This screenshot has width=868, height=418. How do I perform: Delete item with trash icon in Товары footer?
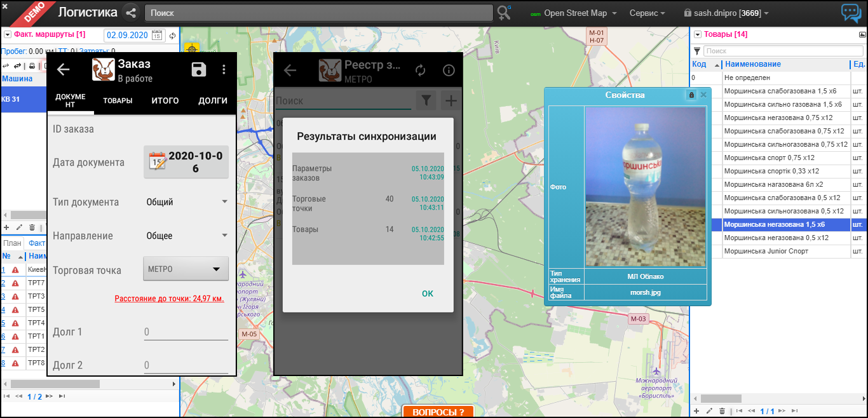pos(722,411)
